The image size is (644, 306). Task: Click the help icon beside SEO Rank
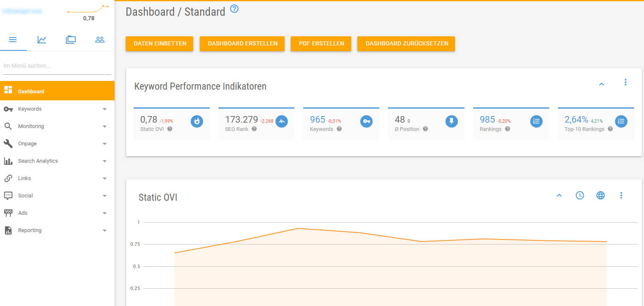254,129
